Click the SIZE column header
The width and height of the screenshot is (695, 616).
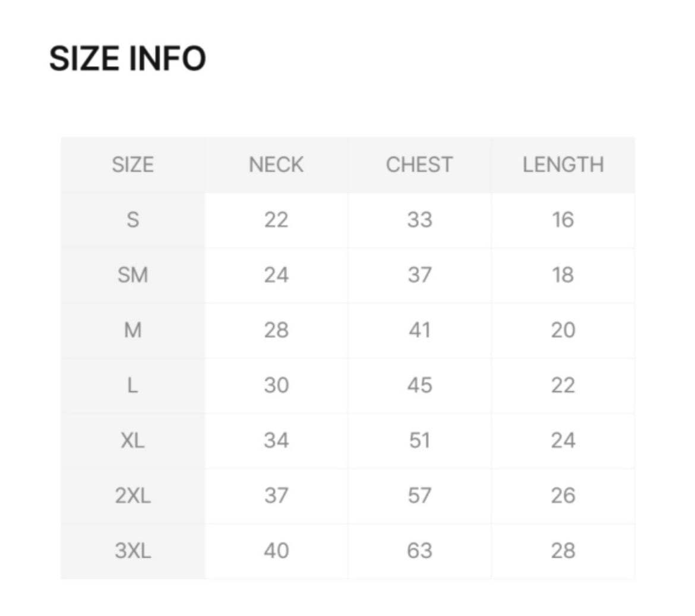132,165
